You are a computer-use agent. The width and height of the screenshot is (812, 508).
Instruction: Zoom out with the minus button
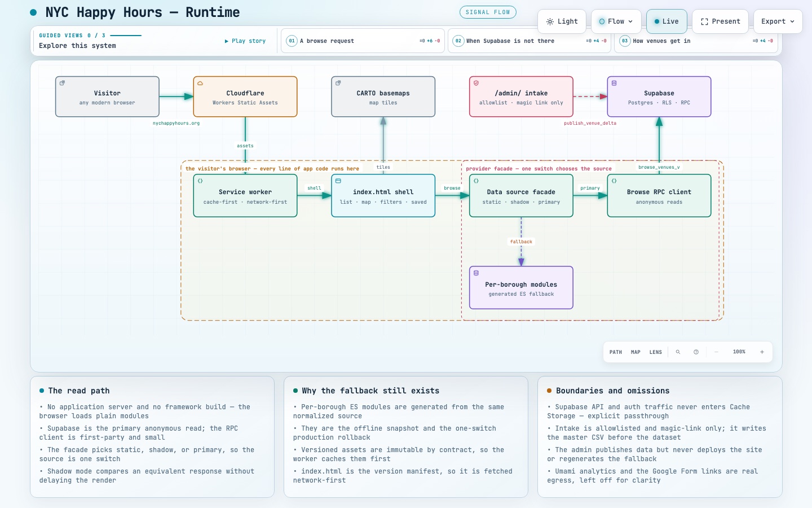[716, 352]
